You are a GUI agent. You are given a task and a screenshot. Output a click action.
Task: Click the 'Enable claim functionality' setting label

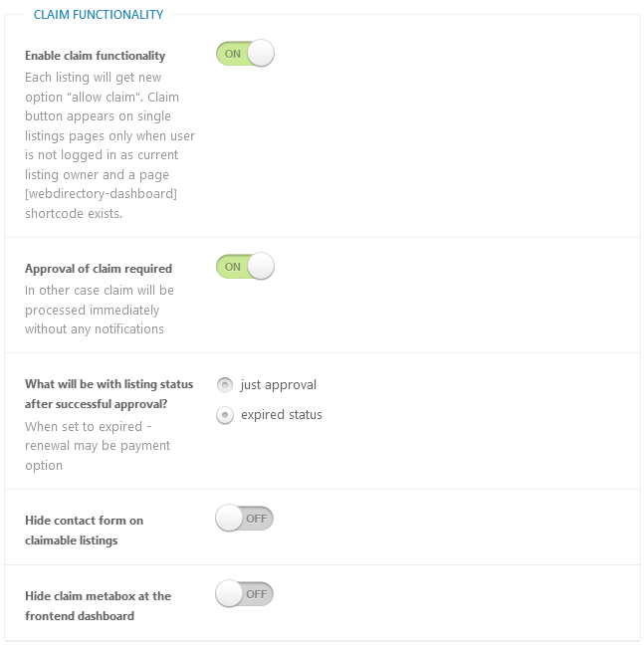[96, 56]
